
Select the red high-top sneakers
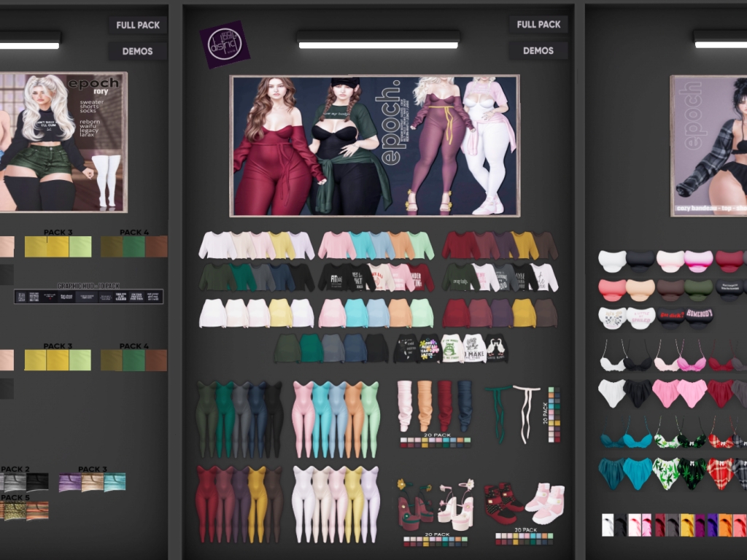click(499, 504)
